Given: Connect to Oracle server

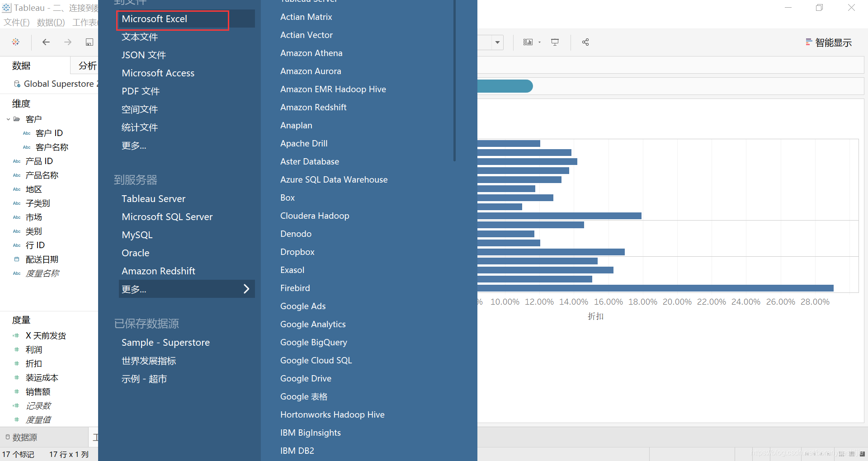Looking at the screenshot, I should [135, 253].
